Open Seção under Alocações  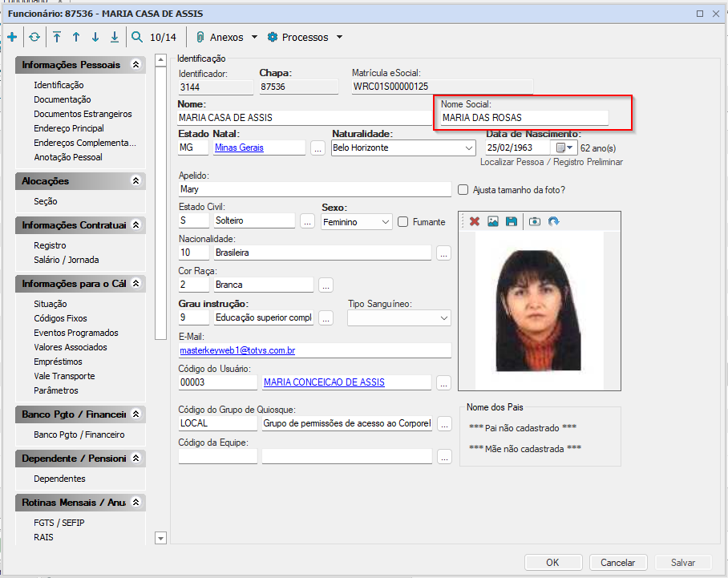46,201
